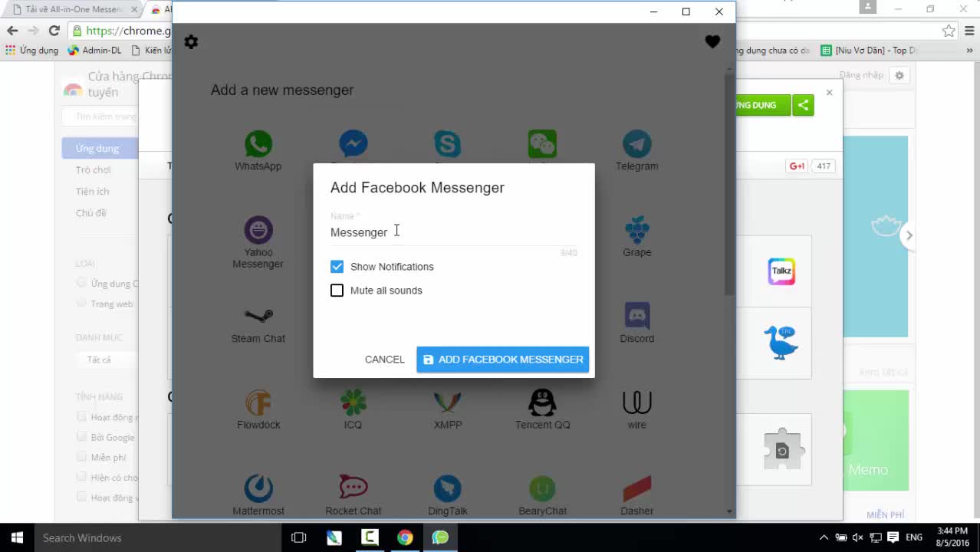Select the Discord icon
Viewport: 980px width, 552px height.
[636, 316]
